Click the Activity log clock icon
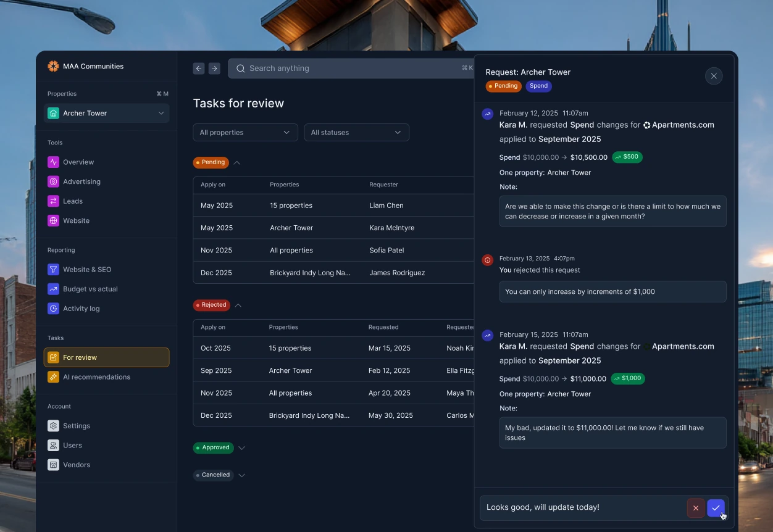 53,309
